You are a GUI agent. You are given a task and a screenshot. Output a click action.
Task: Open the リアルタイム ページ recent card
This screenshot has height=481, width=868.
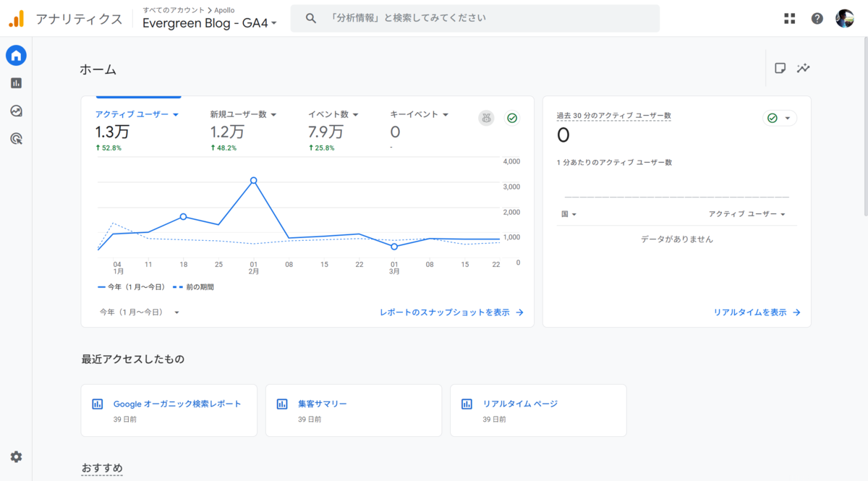click(x=538, y=410)
